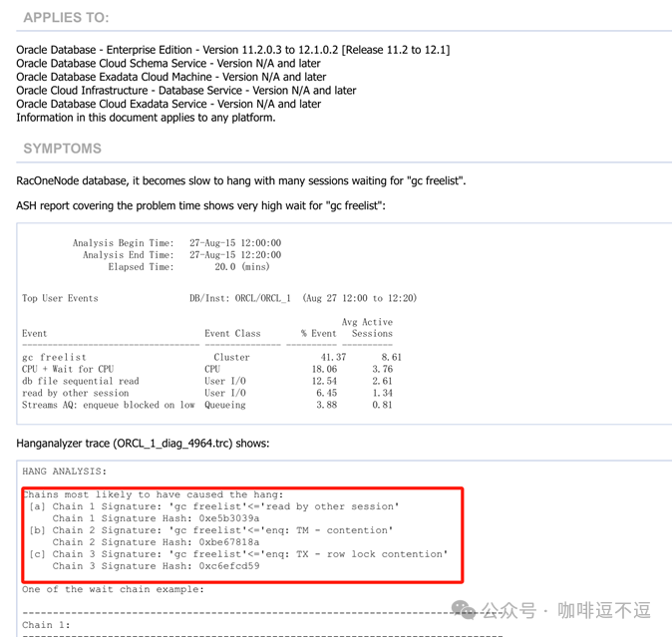
Task: Click the Queueing event class cell
Action: [225, 406]
